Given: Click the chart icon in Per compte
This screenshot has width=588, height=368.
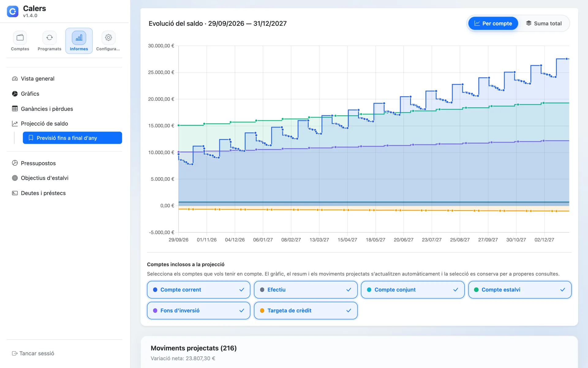Looking at the screenshot, I should click(x=477, y=23).
